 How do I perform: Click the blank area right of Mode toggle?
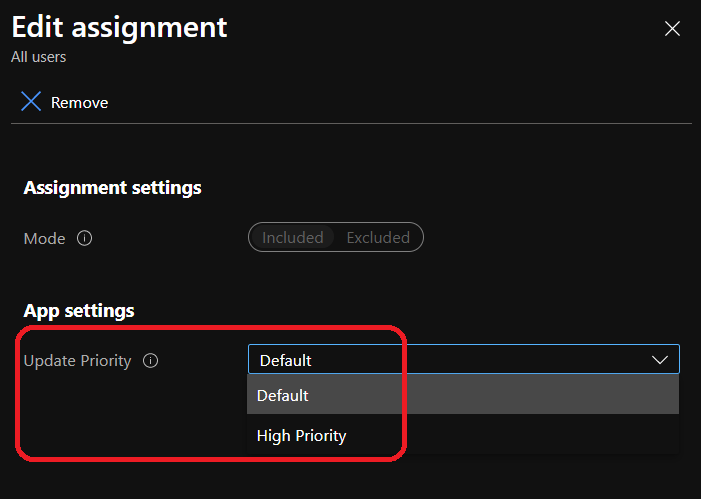coord(550,238)
